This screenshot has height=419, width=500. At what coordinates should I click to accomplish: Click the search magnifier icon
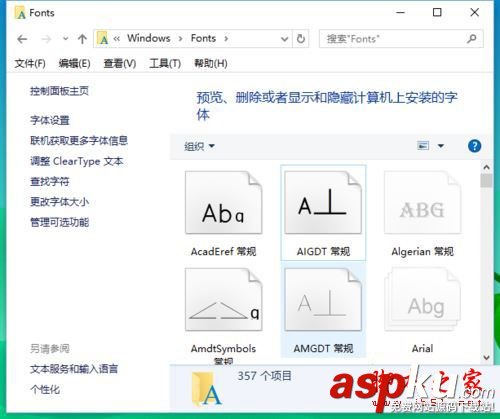tap(472, 39)
